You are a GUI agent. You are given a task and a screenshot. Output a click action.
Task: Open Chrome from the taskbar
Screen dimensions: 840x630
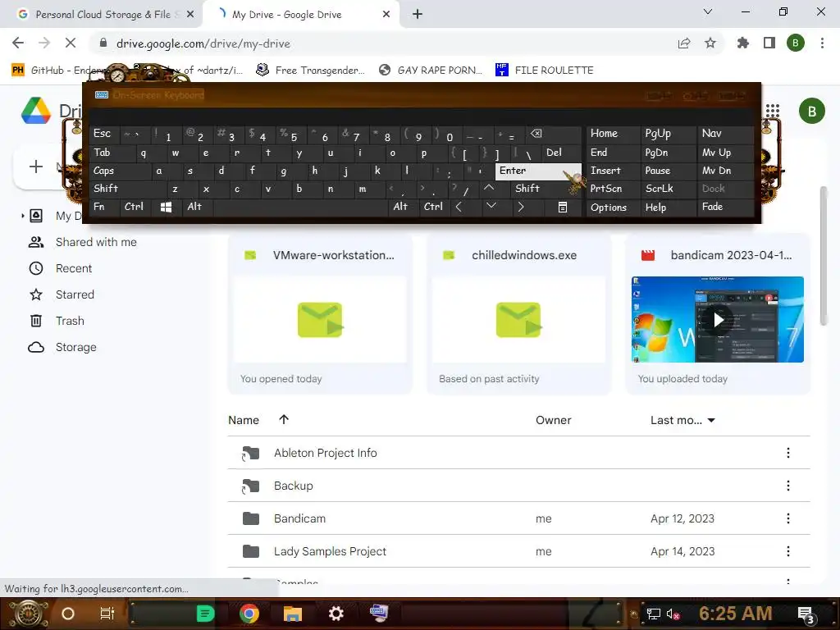(249, 613)
